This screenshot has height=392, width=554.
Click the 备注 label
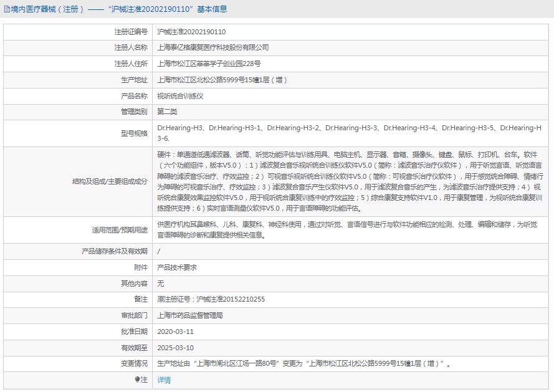click(x=141, y=299)
